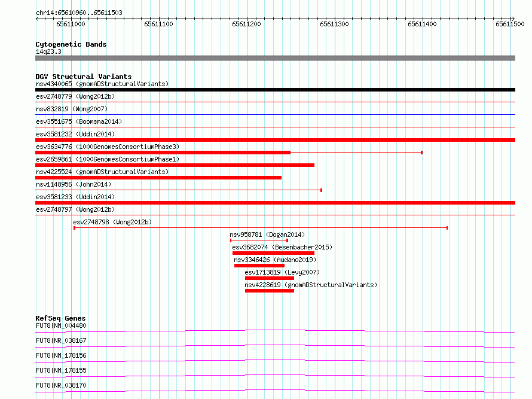Open nsv4228619 (gnomADStructuralVariants) entry
532x399 pixels.
(311, 285)
